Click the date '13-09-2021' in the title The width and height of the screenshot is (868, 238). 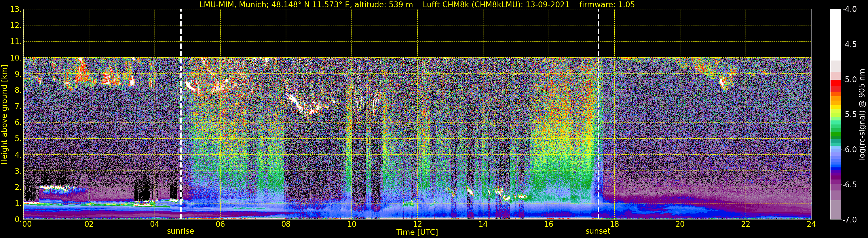pyautogui.click(x=547, y=5)
